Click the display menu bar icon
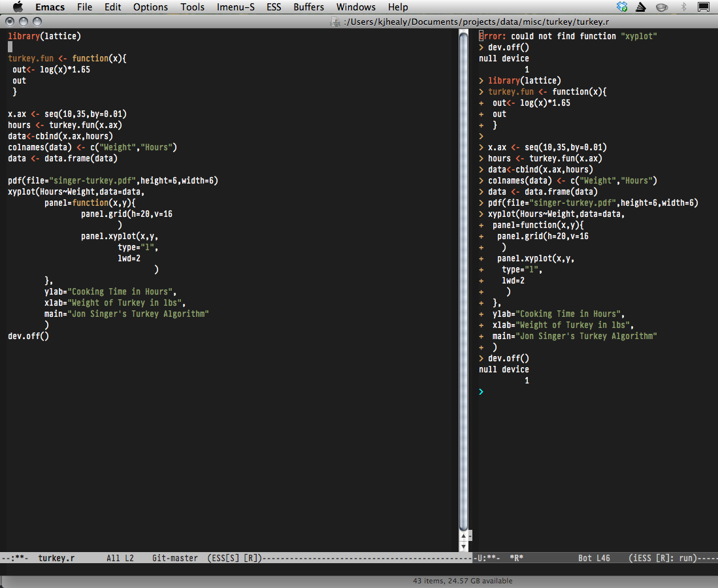The image size is (718, 588). [703, 7]
